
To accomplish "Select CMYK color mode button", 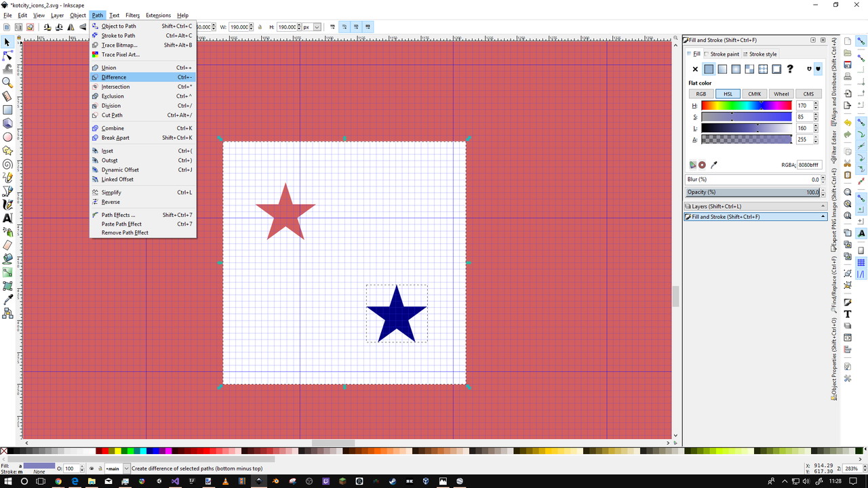I will [x=755, y=94].
